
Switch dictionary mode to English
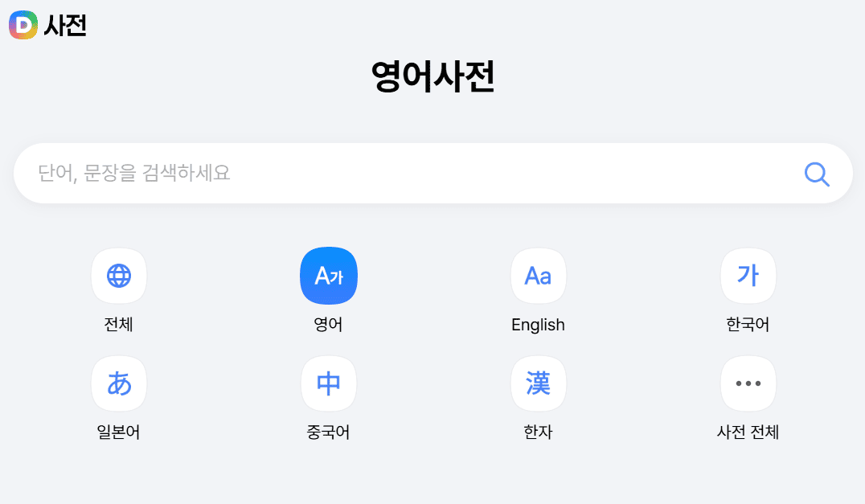coord(538,276)
